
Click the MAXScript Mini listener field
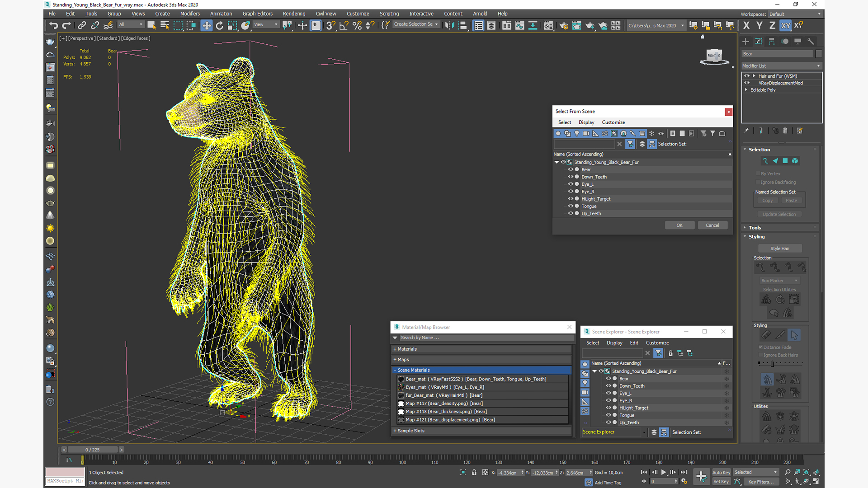[x=65, y=481]
